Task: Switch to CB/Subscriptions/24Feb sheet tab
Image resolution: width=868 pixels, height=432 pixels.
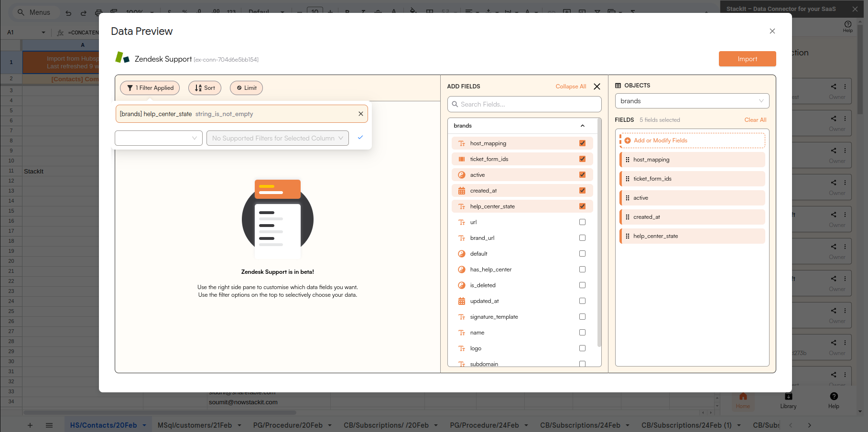Action: point(580,425)
